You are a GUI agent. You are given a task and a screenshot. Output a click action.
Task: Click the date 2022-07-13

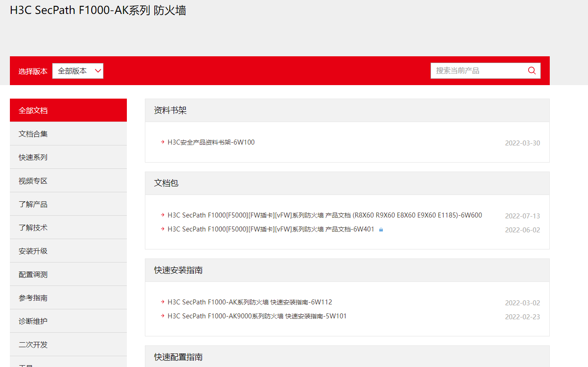point(522,216)
